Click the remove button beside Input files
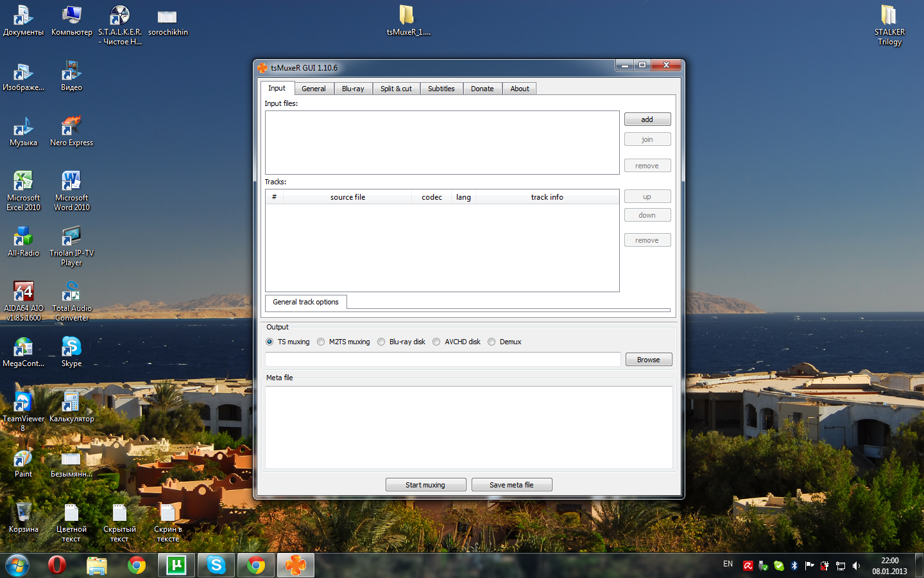 tap(647, 166)
